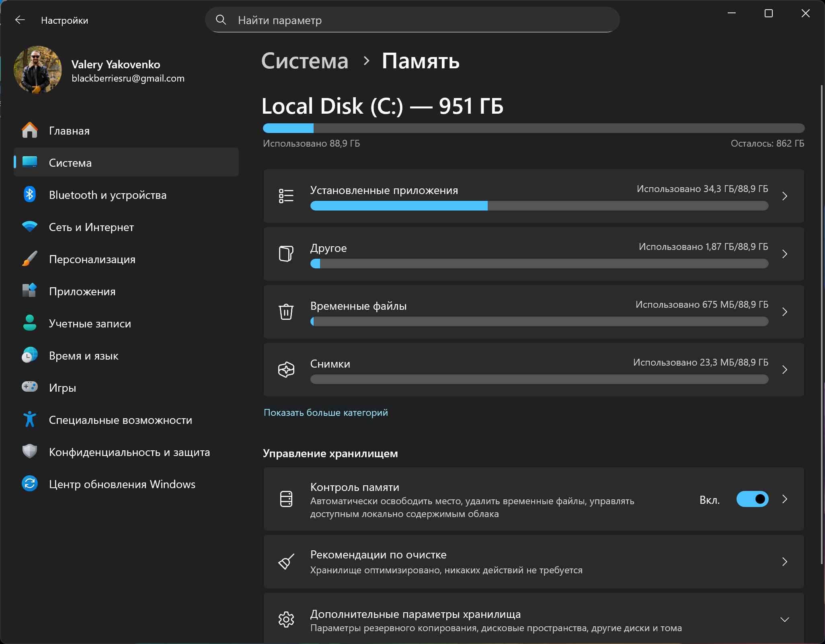Click the Система breadcrumb link
Screen dimensions: 825x644
click(x=305, y=61)
